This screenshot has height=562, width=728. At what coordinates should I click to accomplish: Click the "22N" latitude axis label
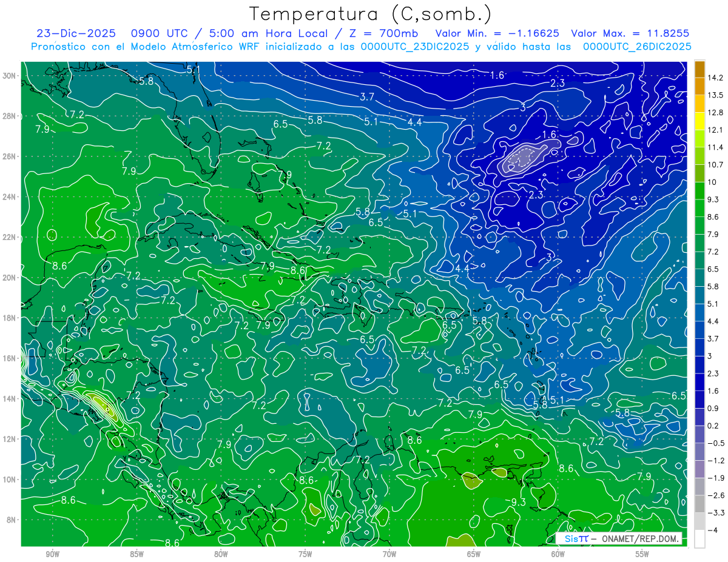tap(10, 237)
